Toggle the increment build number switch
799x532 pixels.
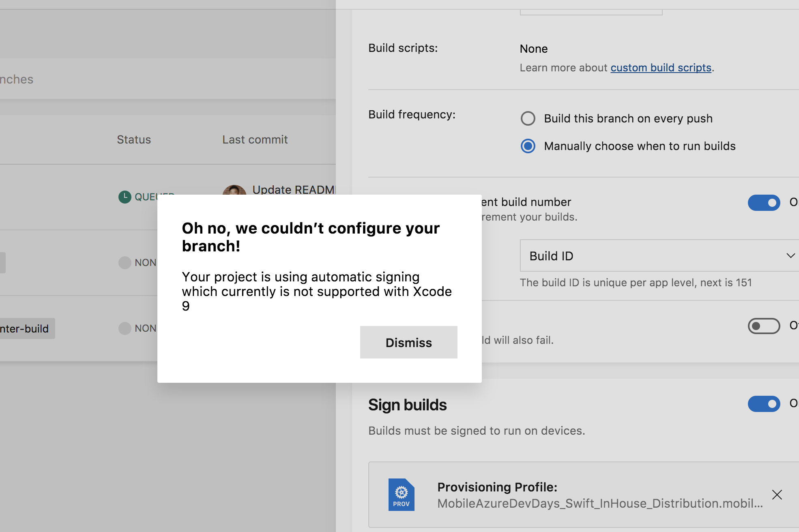[x=764, y=202]
